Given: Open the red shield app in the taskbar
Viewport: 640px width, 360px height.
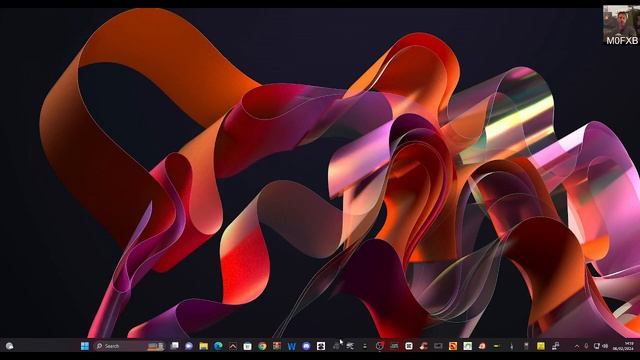Looking at the screenshot, I should tap(379, 346).
